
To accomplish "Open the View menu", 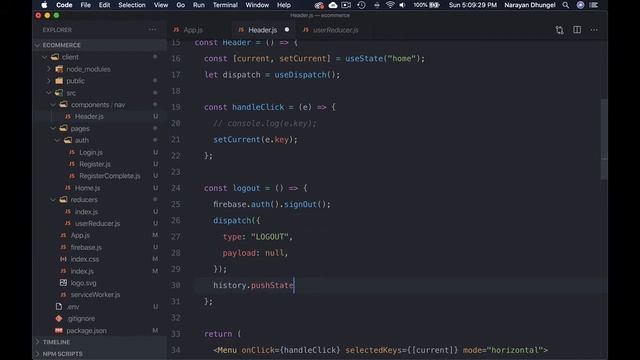I will tap(161, 5).
